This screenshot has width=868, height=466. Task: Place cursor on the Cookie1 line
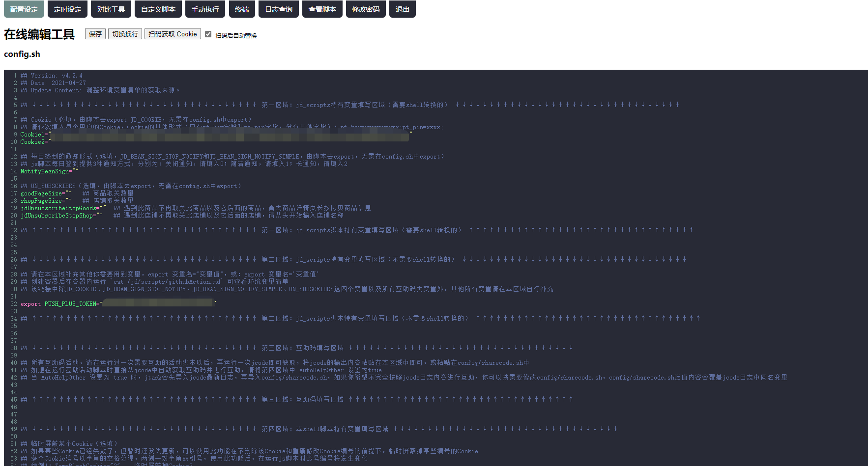(x=34, y=135)
